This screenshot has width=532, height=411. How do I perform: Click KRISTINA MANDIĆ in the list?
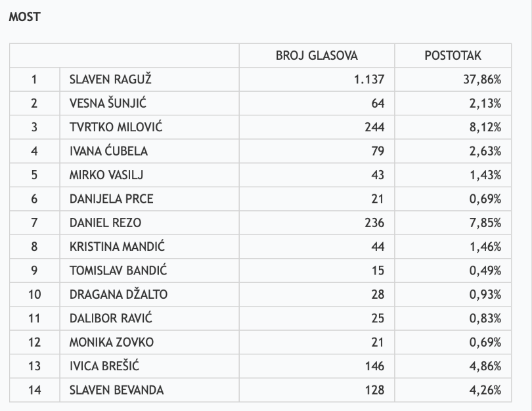click(x=117, y=247)
